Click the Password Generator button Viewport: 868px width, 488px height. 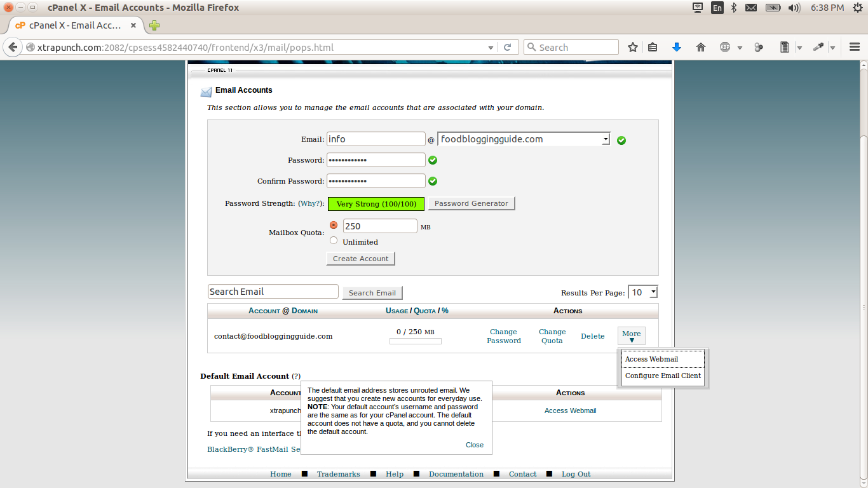coord(471,203)
